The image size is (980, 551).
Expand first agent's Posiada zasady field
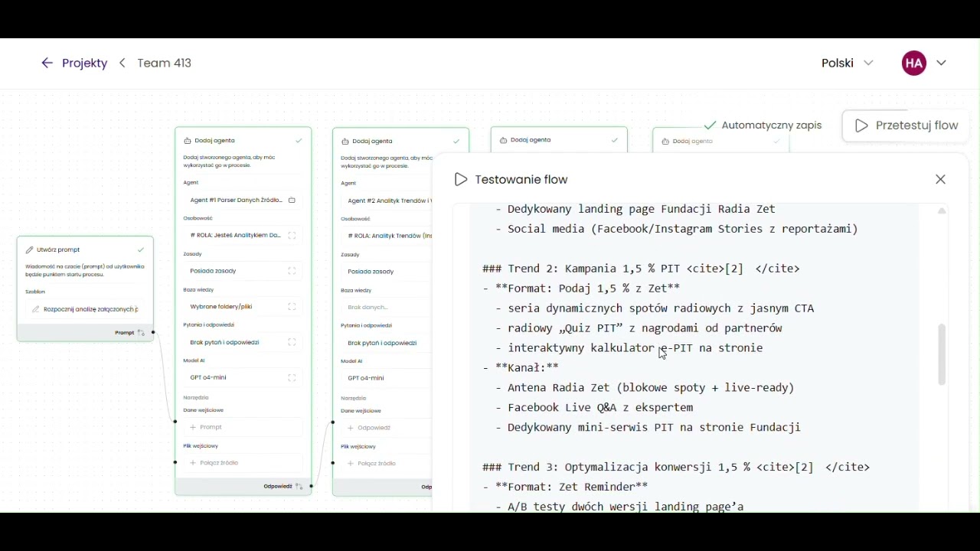292,271
